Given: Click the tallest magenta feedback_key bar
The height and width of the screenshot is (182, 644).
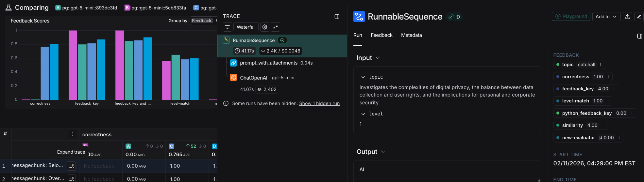Looking at the screenshot, I should point(73,65).
